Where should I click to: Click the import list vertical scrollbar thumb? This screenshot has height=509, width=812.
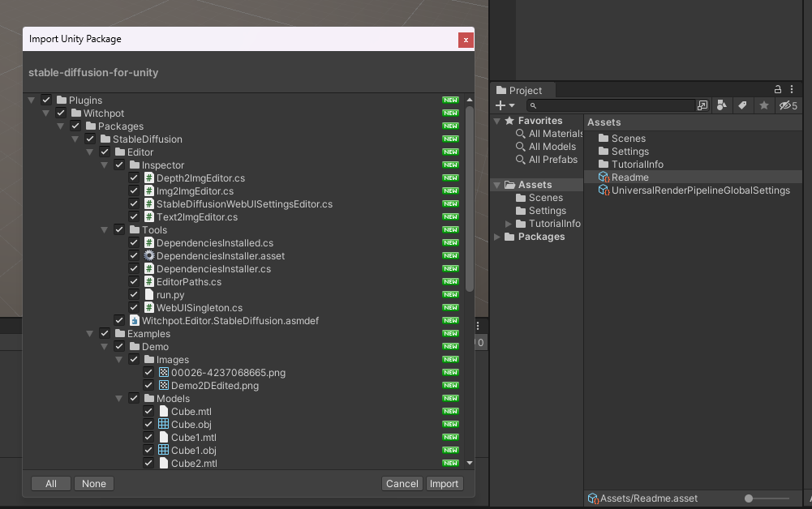tap(470, 199)
